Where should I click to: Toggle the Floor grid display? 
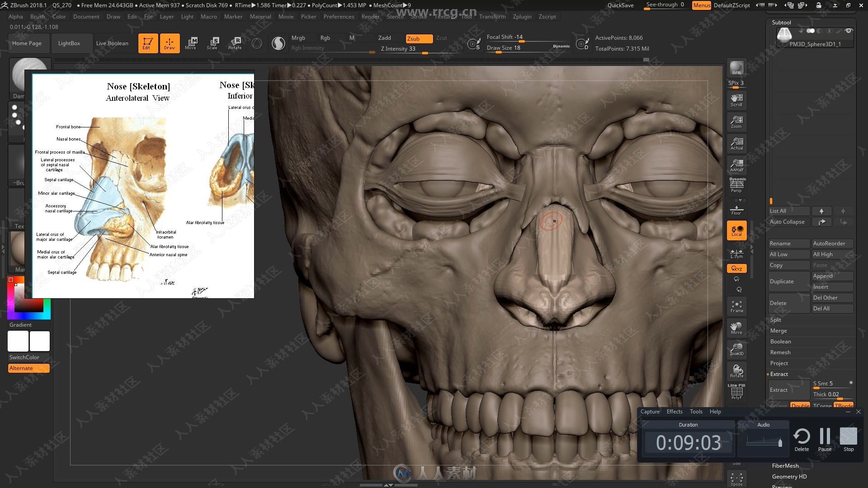pos(736,209)
